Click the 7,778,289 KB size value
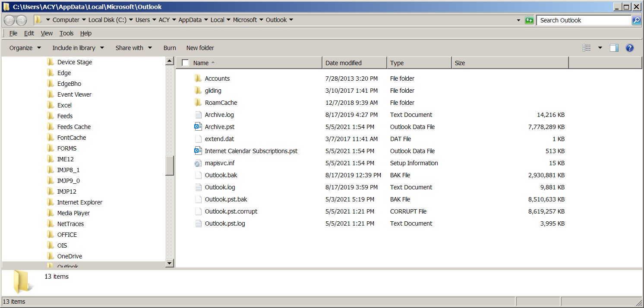This screenshot has width=644, height=308. 546,127
